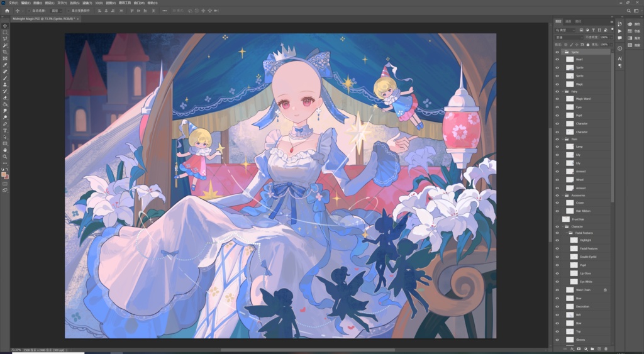Select the Hand tool

pos(5,150)
